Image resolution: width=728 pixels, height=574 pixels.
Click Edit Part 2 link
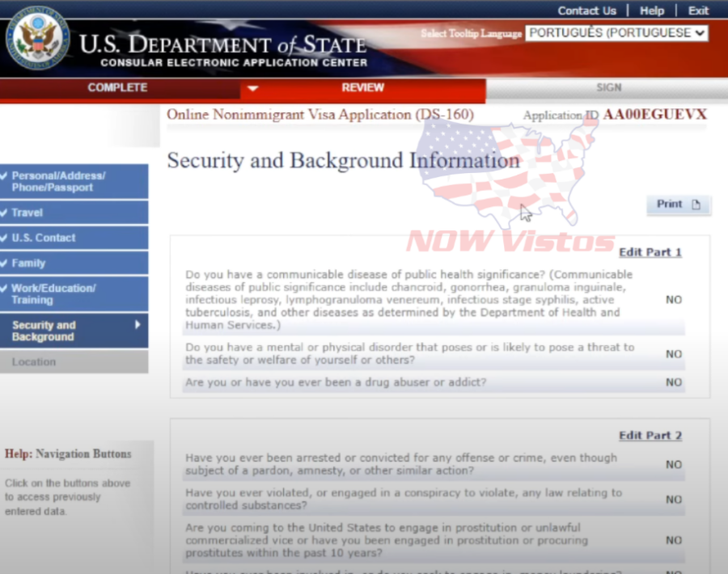tap(650, 436)
